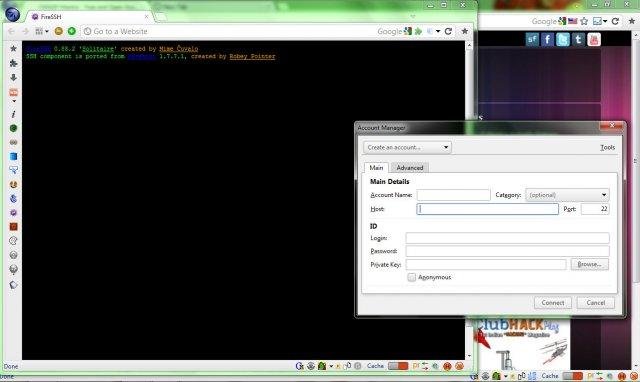Viewport: 640px width, 382px height.
Task: Click the green ghost icon in FireSSH status bar
Action: pos(322,366)
